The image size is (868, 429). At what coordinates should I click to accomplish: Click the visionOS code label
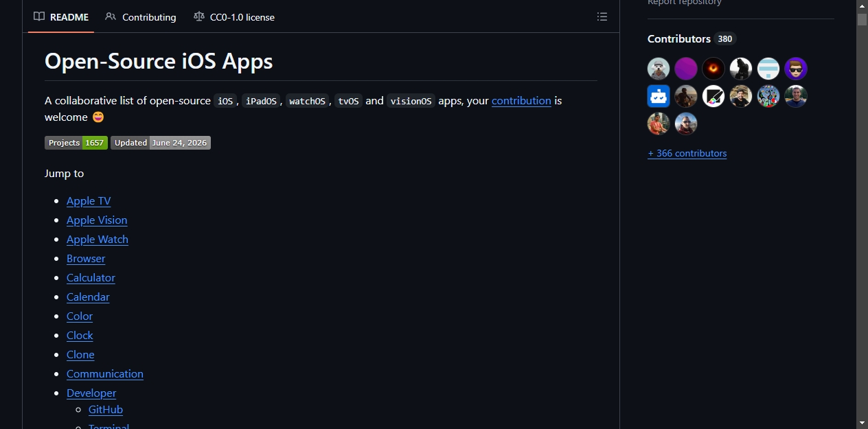click(x=411, y=101)
